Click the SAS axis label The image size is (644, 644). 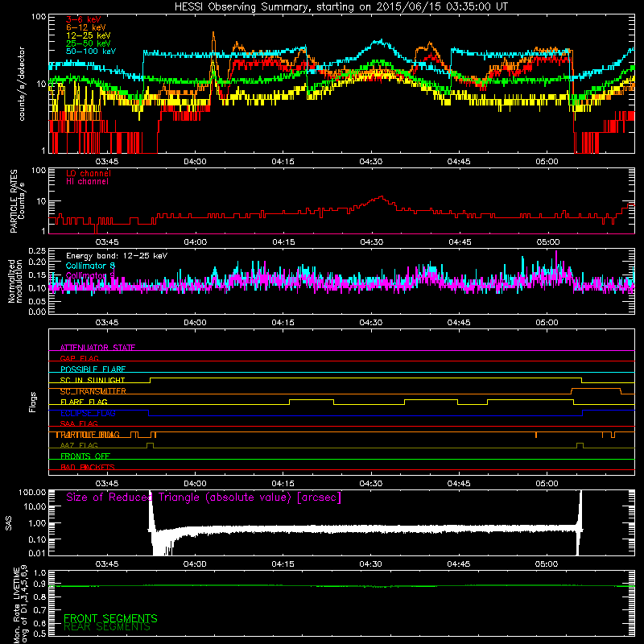pos(9,523)
